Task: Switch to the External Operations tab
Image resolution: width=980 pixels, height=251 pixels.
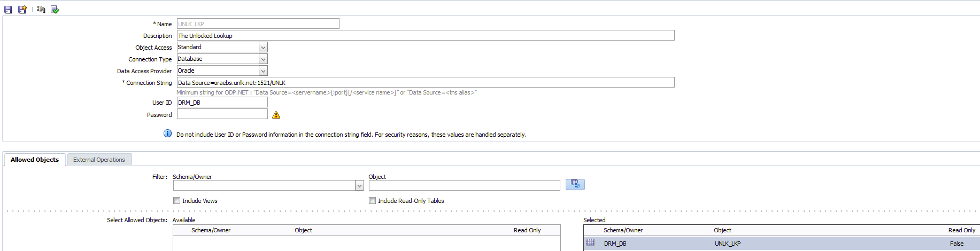Action: coord(99,160)
